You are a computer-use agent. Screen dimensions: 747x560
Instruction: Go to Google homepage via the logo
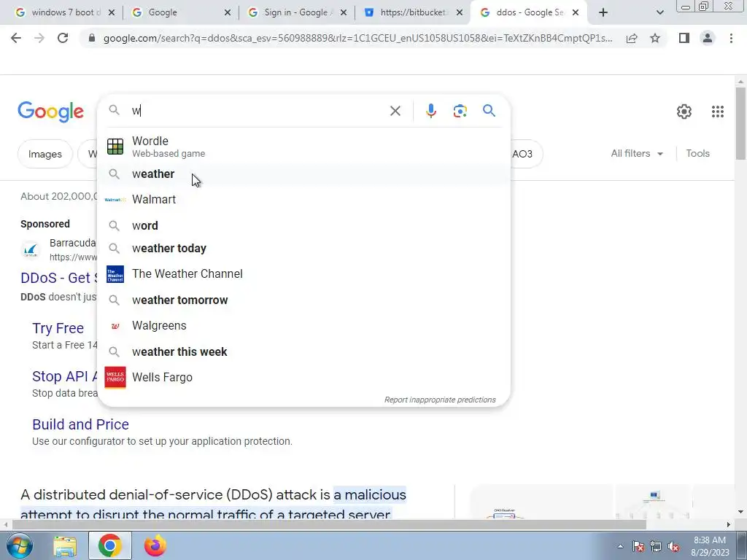pos(51,112)
